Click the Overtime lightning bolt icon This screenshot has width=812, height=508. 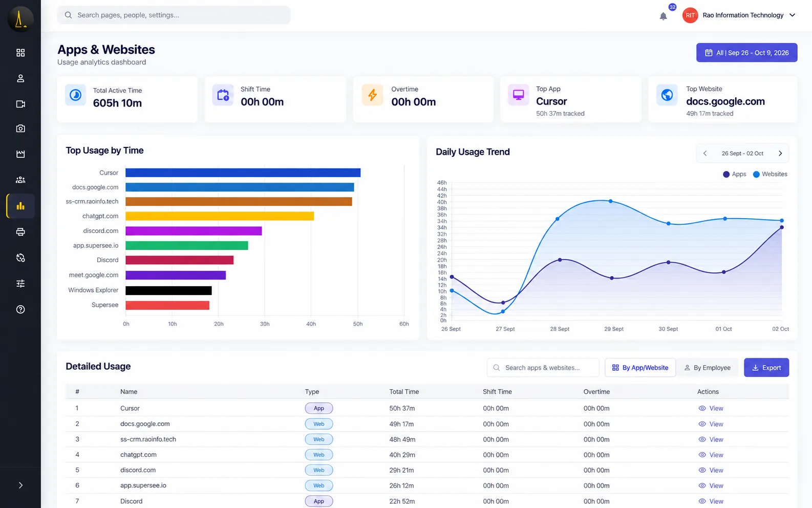pos(372,95)
